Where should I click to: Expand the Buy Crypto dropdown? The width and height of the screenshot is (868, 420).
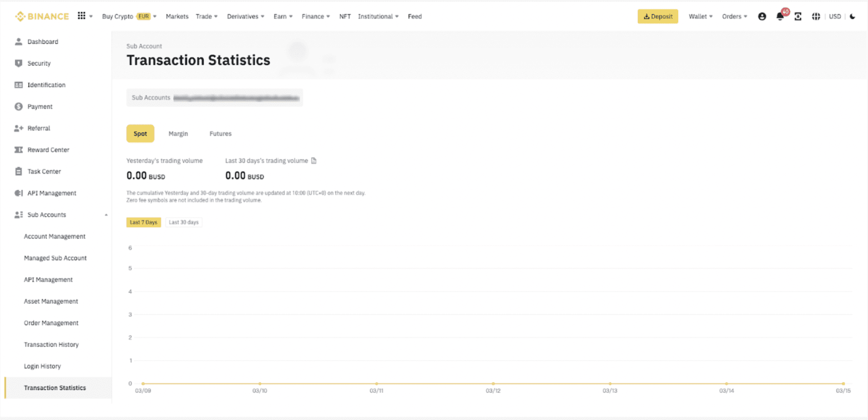click(129, 17)
